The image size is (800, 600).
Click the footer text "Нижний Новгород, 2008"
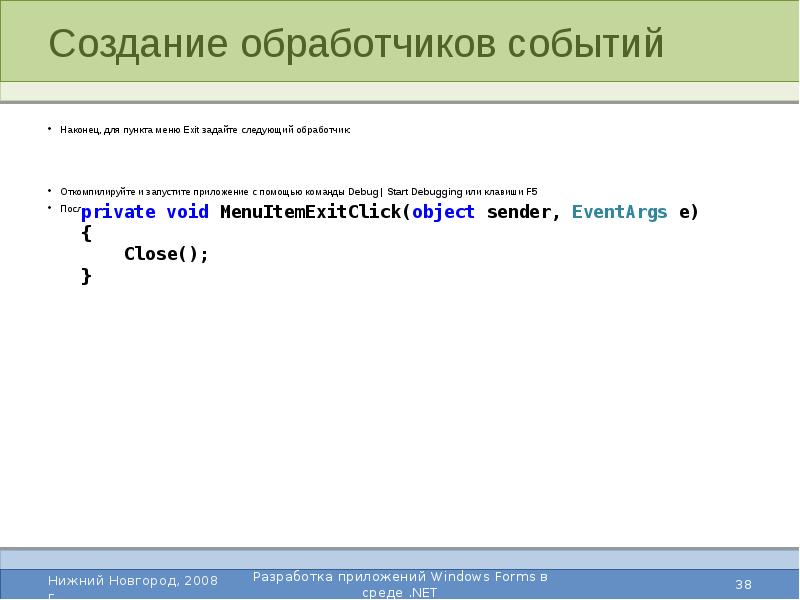[x=131, y=581]
